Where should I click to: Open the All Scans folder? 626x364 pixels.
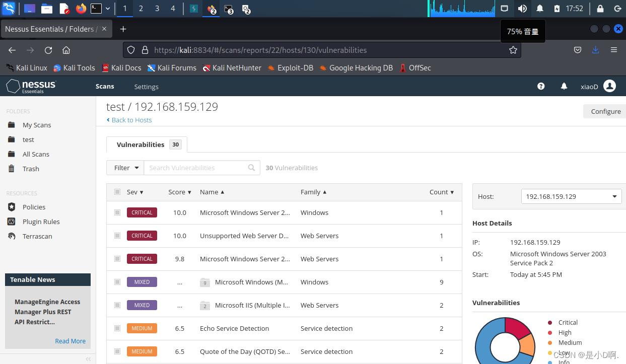tap(36, 154)
